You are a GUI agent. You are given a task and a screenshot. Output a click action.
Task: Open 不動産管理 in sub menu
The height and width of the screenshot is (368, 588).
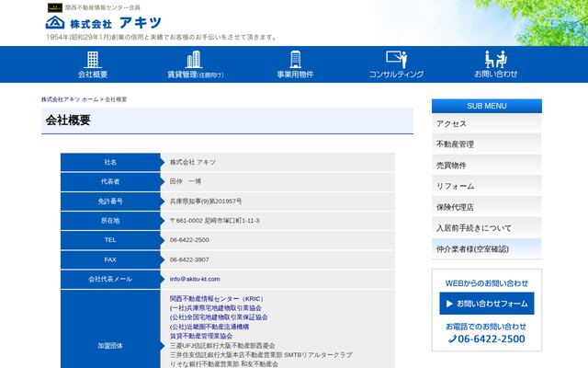487,144
